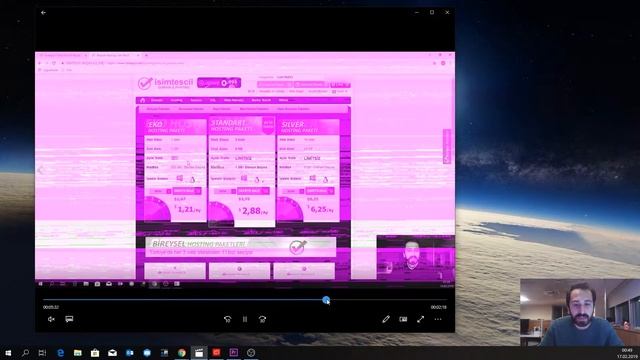Maximize the video player window

pos(432,13)
